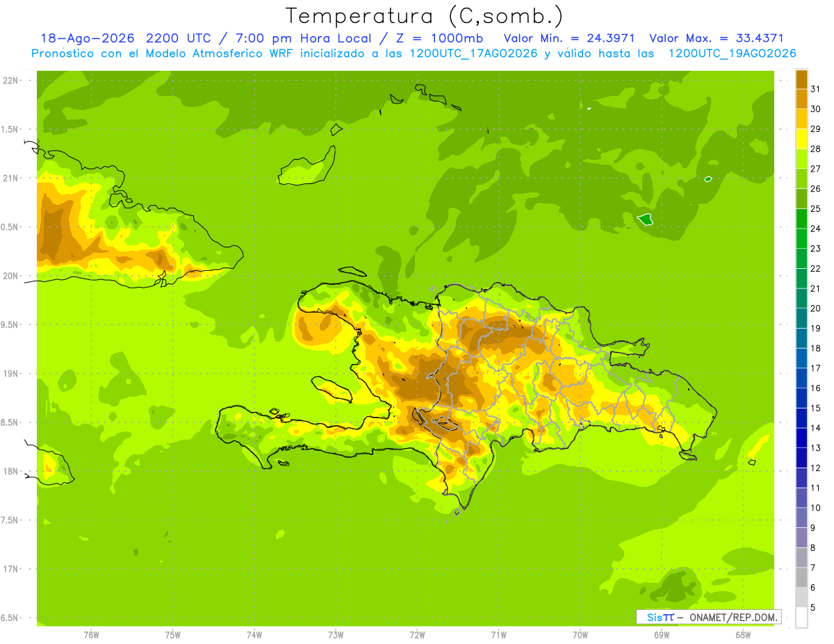Click "Valor Max. = 33.4371"
The height and width of the screenshot is (644, 834).
tap(716, 38)
